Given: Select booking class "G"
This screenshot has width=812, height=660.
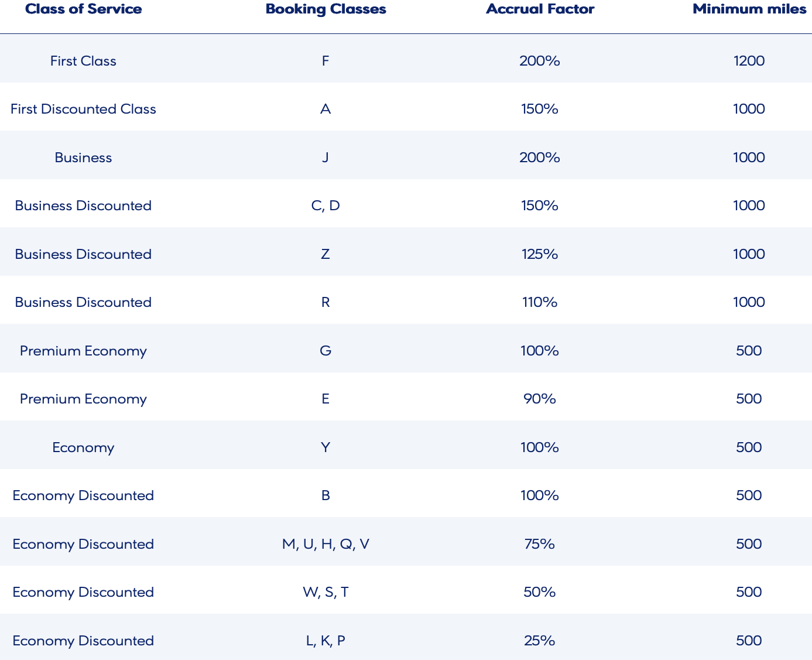Looking at the screenshot, I should (x=326, y=351).
